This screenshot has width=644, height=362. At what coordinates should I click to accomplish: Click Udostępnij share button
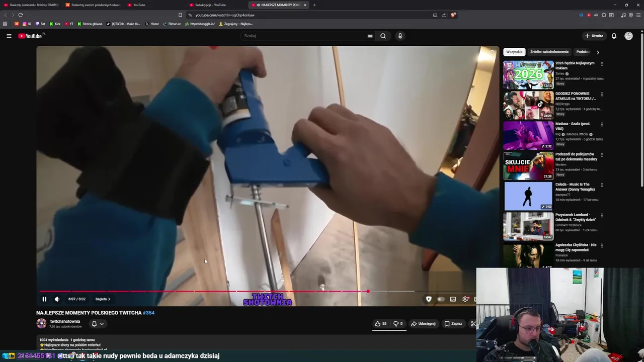pos(423,324)
